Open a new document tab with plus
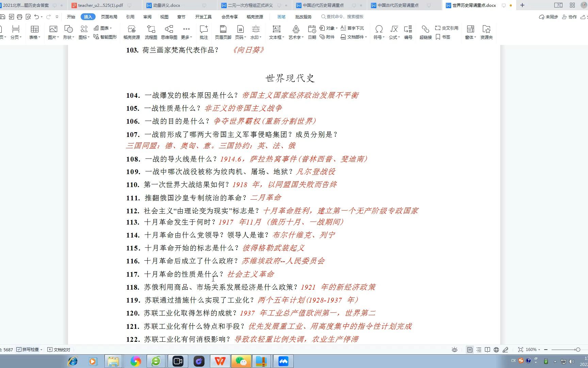This screenshot has width=588, height=368. [522, 5]
